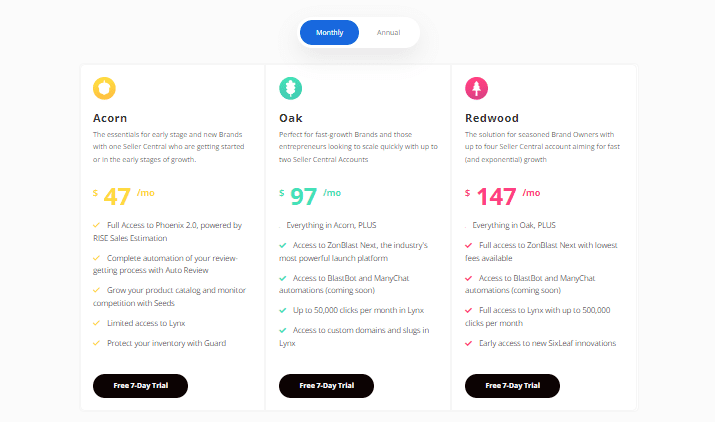The height and width of the screenshot is (422, 715).
Task: Click checkmark beside custom domains and slugs
Action: coord(283,330)
